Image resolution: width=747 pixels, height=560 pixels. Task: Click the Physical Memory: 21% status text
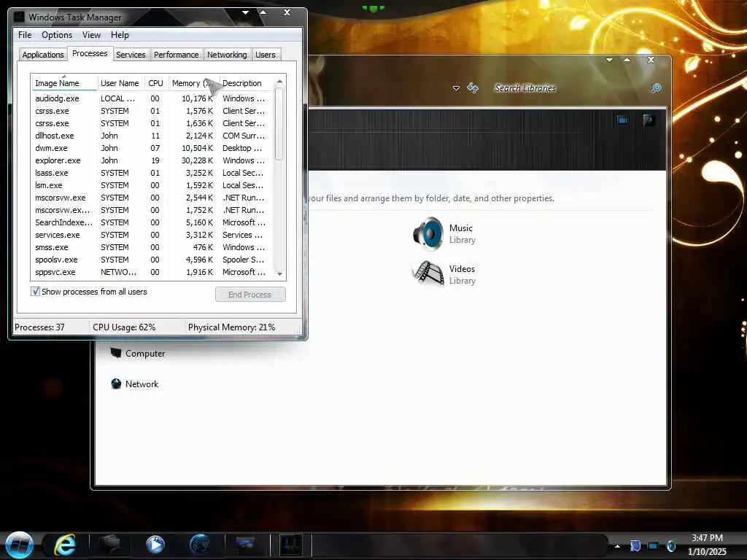[231, 327]
